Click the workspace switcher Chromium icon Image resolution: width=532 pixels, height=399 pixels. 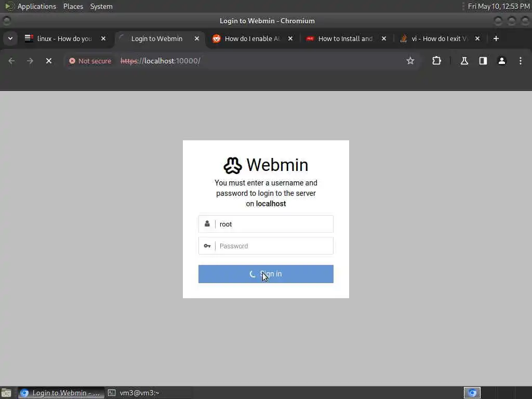[472, 393]
